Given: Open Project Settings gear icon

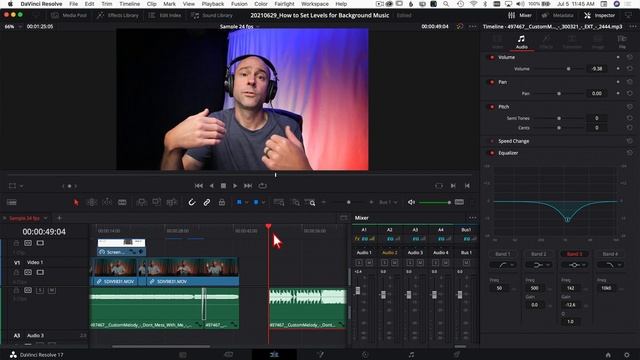Looking at the screenshot, I should tap(627, 355).
